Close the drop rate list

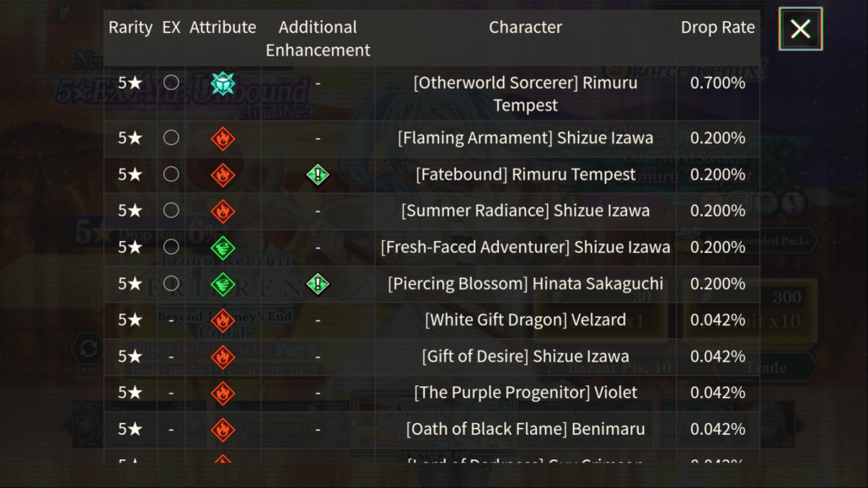click(800, 29)
